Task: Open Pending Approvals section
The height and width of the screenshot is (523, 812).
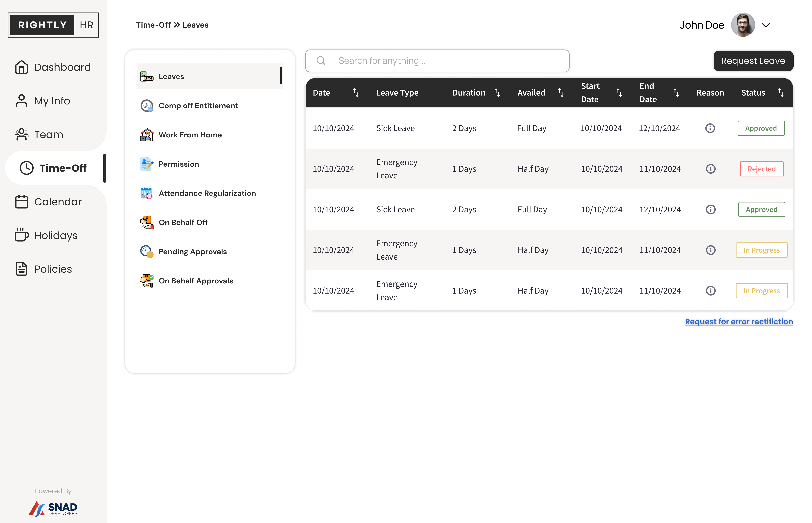Action: [192, 252]
